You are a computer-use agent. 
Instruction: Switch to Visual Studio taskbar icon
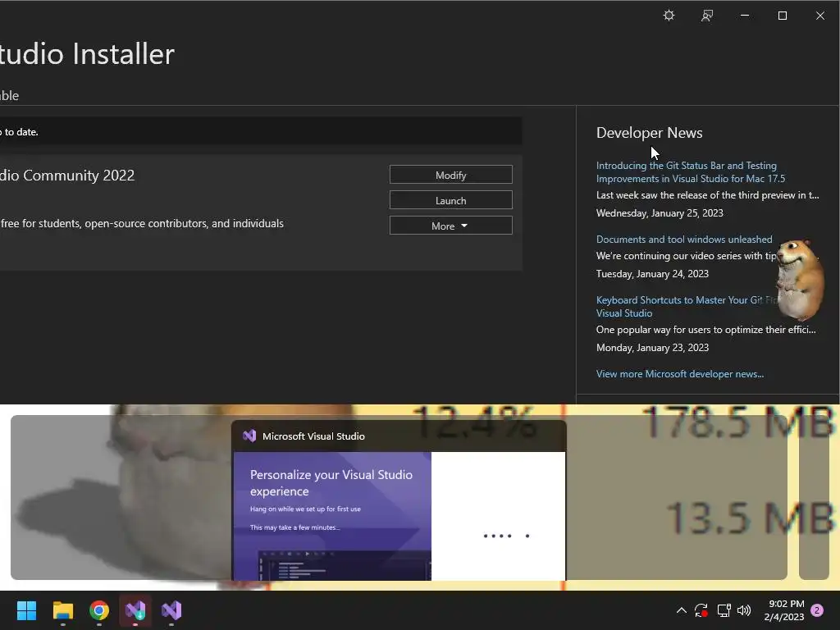[x=171, y=610]
